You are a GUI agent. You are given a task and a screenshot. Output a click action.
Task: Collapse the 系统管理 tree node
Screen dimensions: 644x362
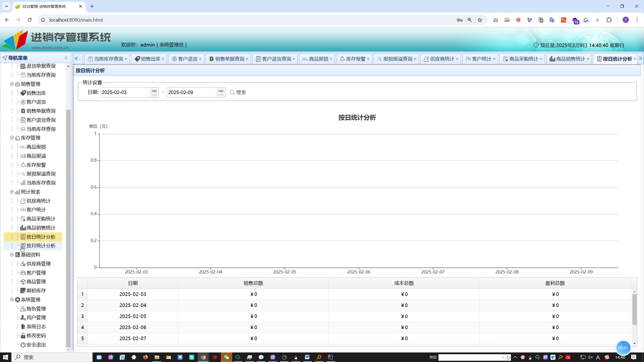point(12,300)
